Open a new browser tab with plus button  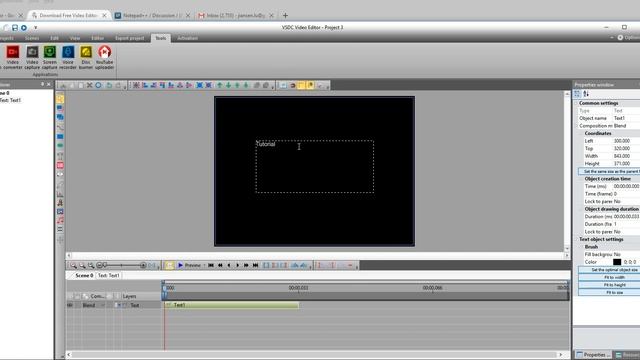tap(285, 16)
